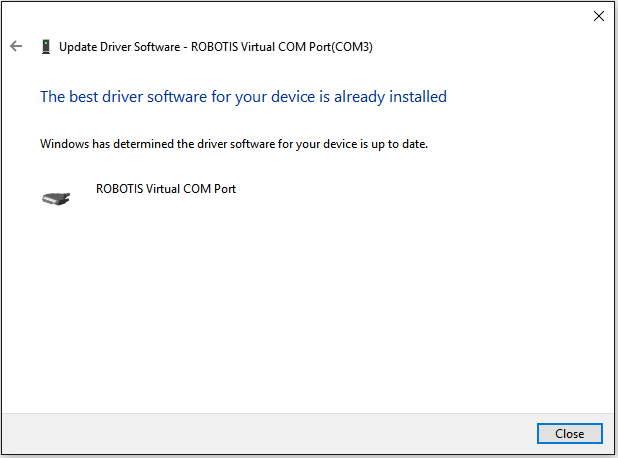Click "(COM3)" in the dialog title
This screenshot has width=618, height=458.
(354, 46)
